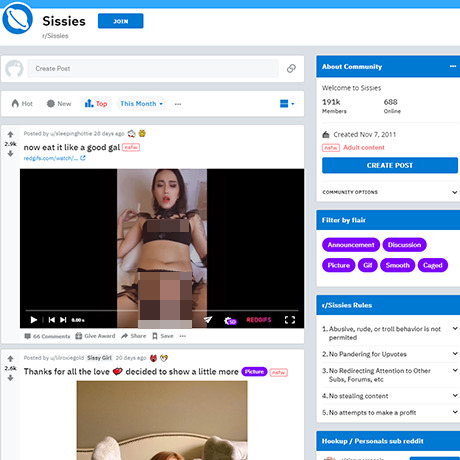Click the 191k Members count
Screen dimensions: 460x460
coord(334,106)
